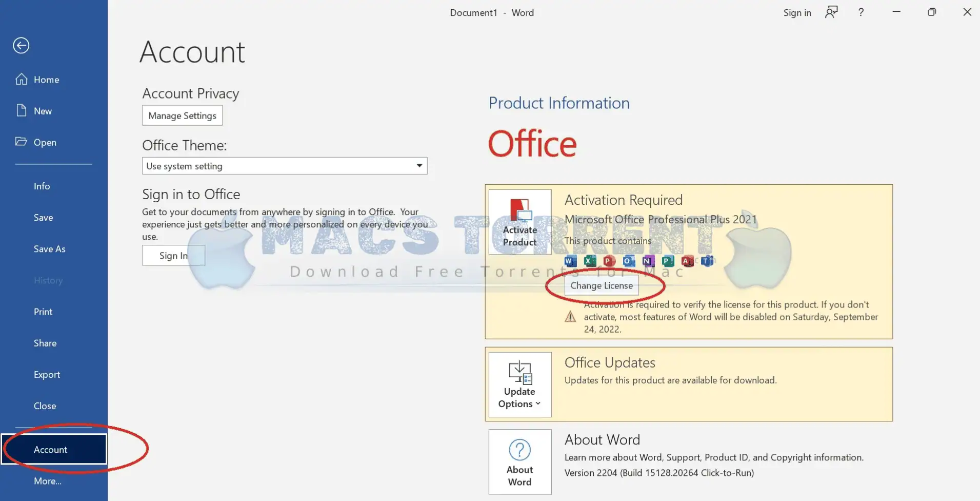
Task: Click the Word app icon in product list
Action: point(570,261)
